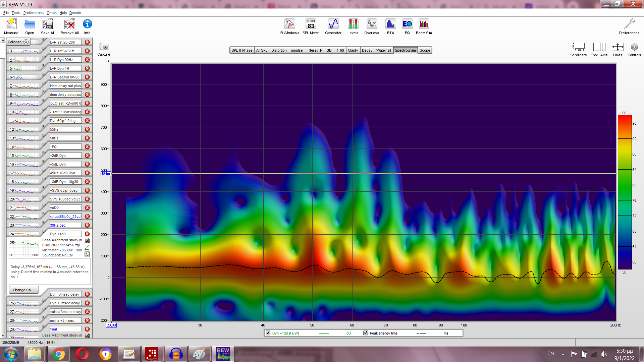Click the Capture camera icon
The width and height of the screenshot is (644, 362).
click(x=104, y=47)
